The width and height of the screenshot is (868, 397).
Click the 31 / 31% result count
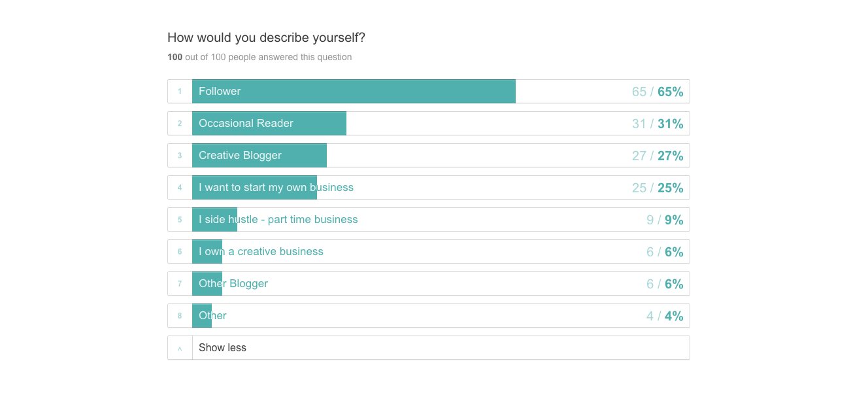coord(658,124)
